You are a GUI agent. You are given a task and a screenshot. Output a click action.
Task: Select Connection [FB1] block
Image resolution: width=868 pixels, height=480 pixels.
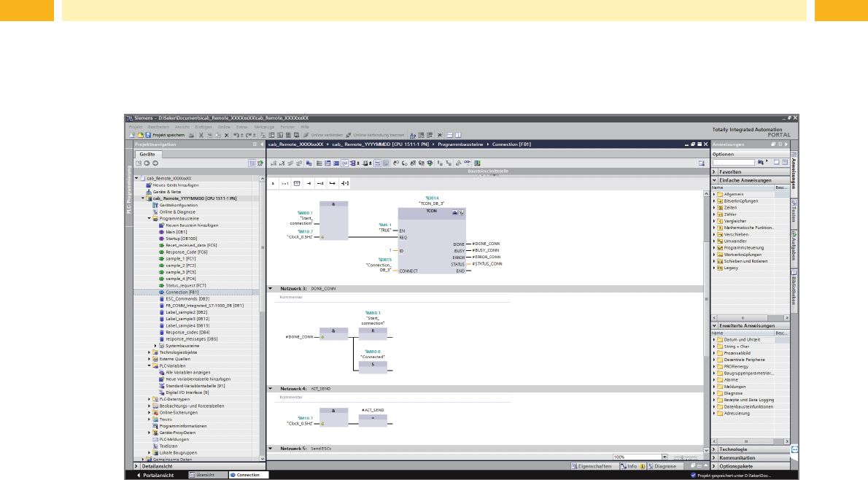pyautogui.click(x=182, y=293)
